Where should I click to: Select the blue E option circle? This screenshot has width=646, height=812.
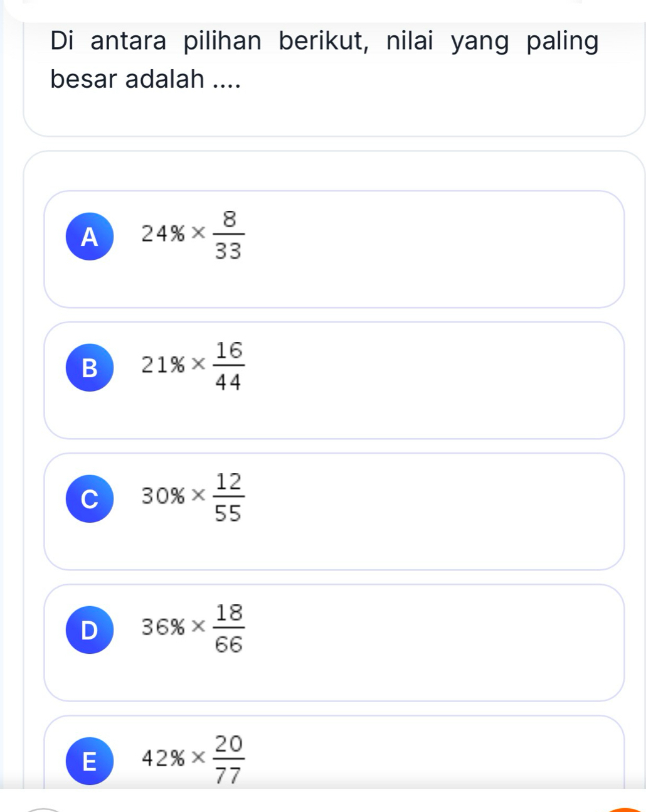click(x=90, y=761)
